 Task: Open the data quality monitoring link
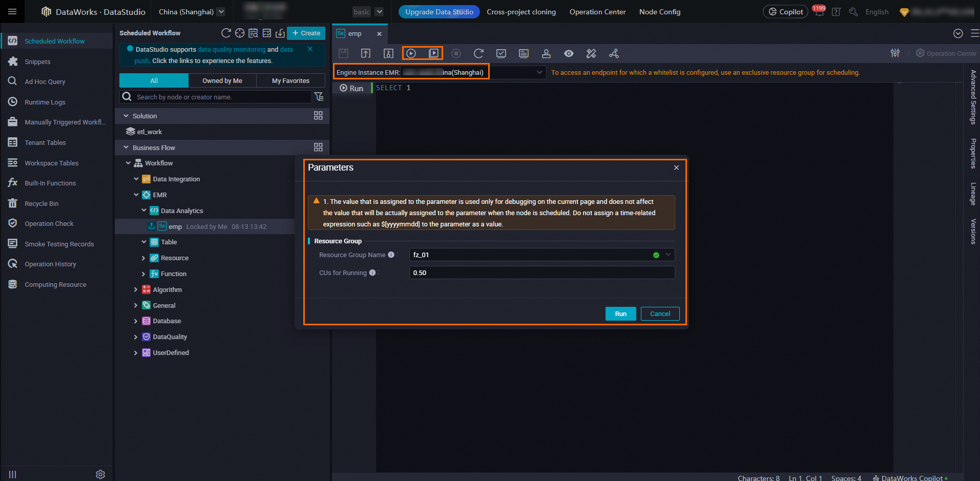click(x=232, y=50)
